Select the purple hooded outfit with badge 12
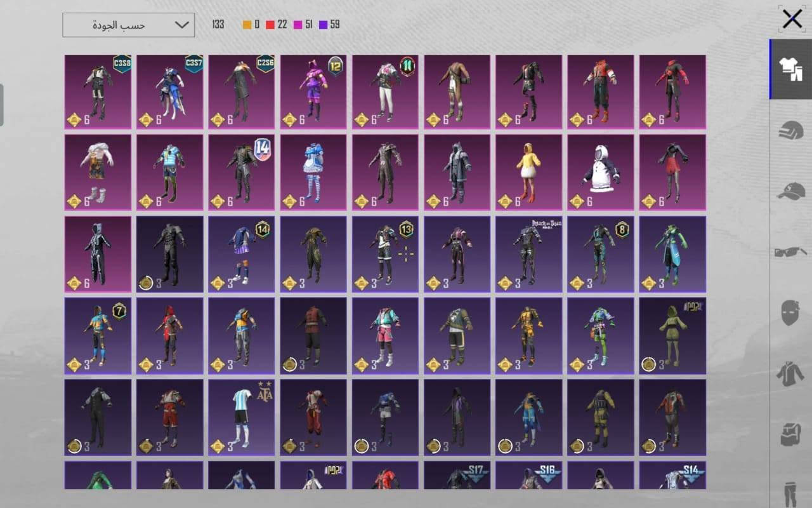Viewport: 812px width, 508px height. click(313, 91)
